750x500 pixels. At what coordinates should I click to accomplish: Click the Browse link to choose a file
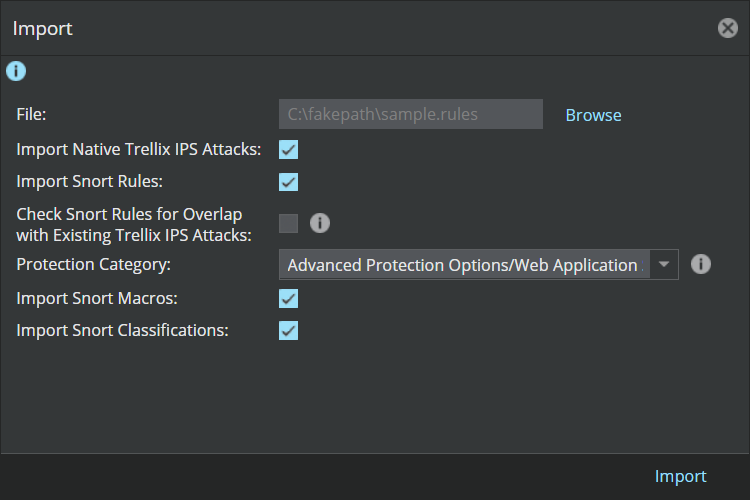click(593, 115)
